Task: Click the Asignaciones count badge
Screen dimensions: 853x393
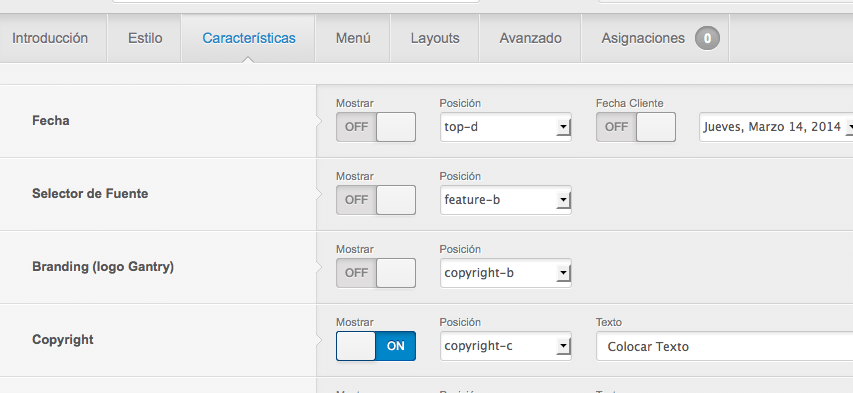Action: tap(707, 38)
